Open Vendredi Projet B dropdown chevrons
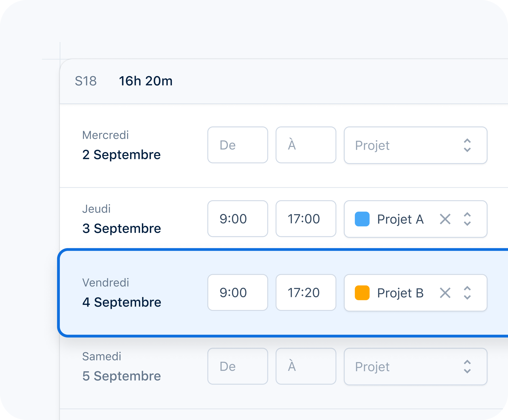This screenshot has height=420, width=508. (467, 293)
